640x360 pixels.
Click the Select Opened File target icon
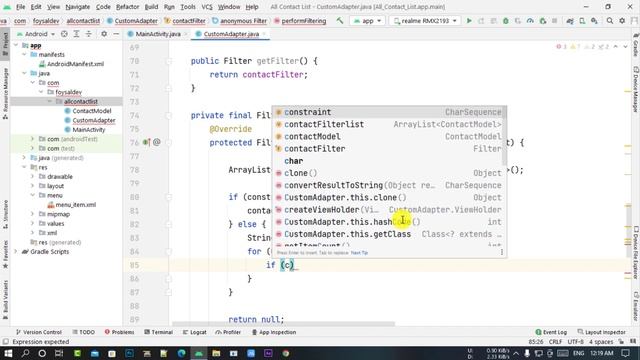point(64,34)
